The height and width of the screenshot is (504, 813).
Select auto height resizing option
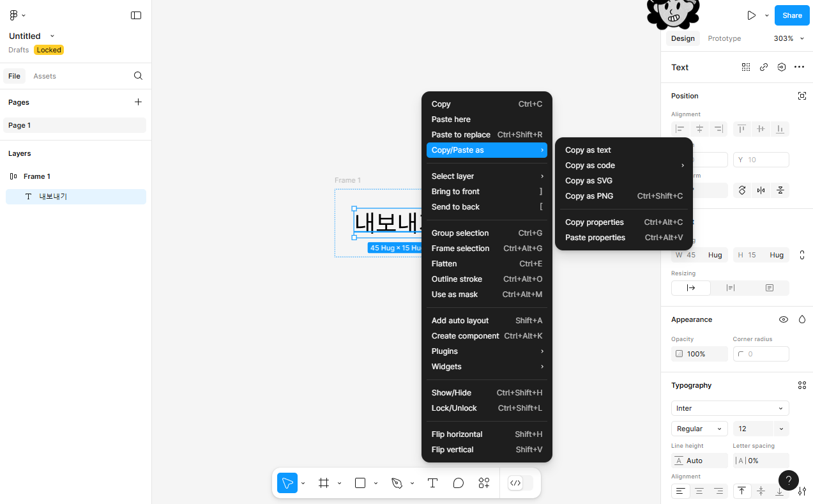pos(730,288)
